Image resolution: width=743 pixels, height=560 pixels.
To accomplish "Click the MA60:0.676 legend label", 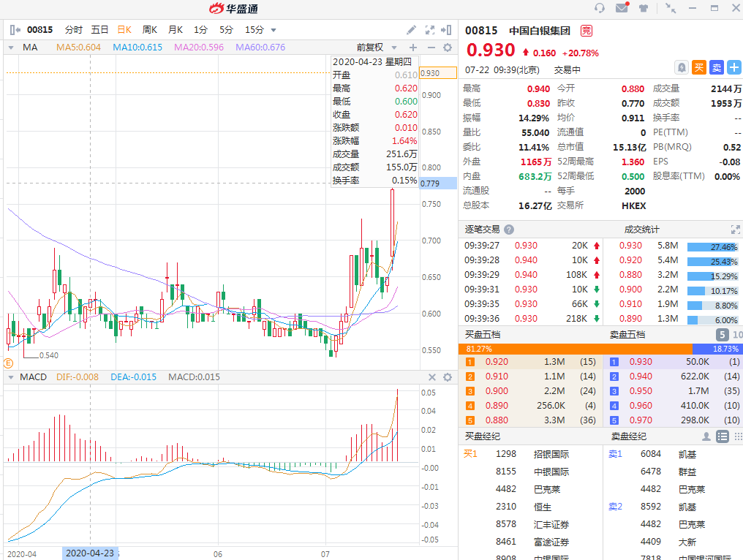I will 260,48.
